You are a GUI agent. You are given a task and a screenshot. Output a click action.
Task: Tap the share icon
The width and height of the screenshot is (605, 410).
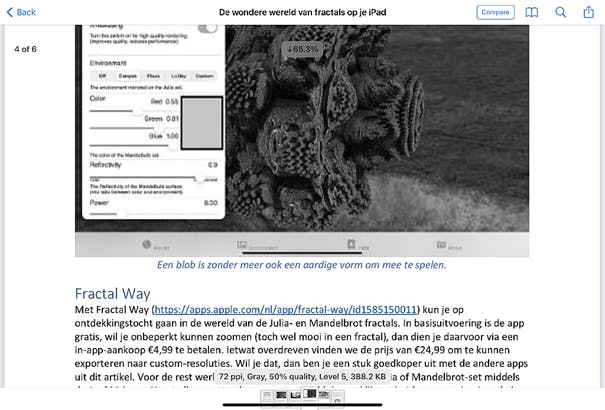tap(588, 12)
